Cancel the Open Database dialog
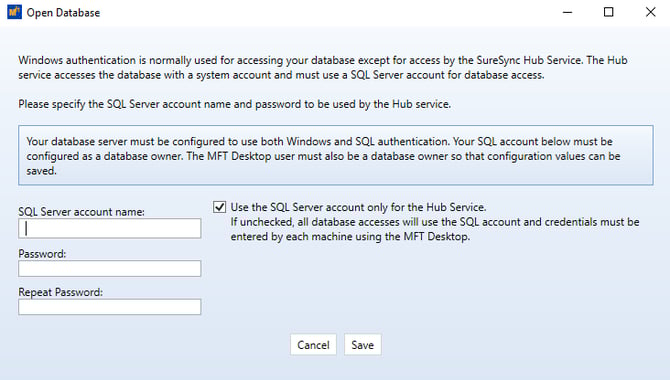670x380 pixels. [x=313, y=345]
